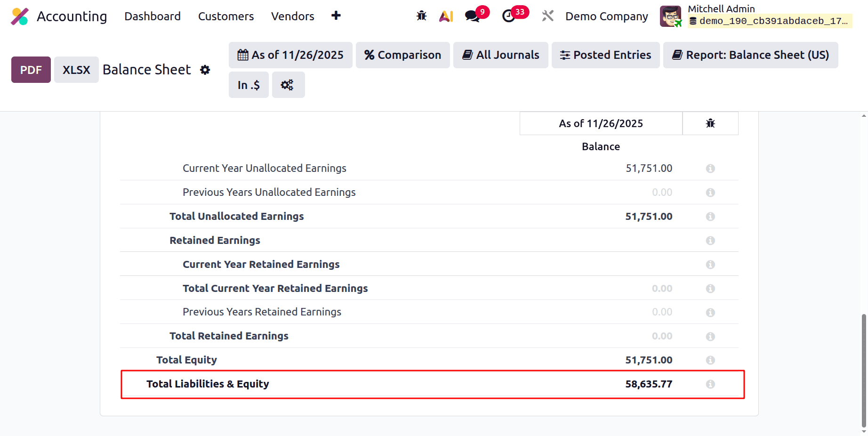Show info icon for Current Year Retained Earnings
868x436 pixels.
coord(710,265)
